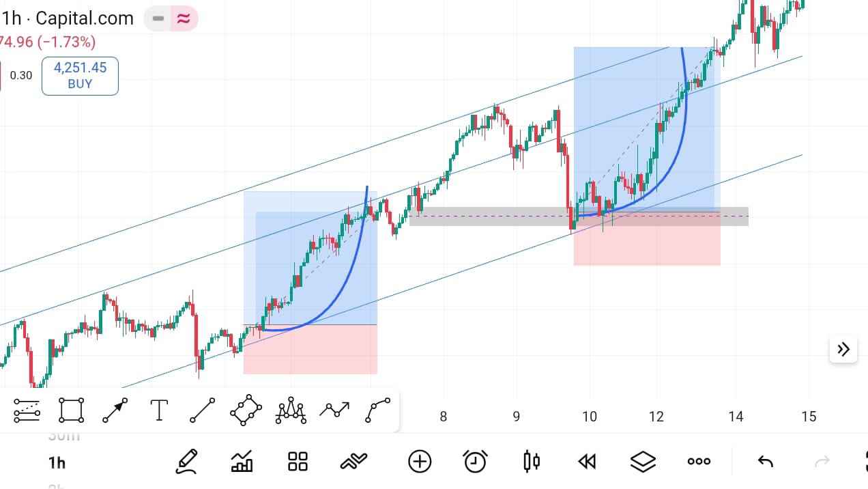Open the layout grid templates

pos(298,462)
